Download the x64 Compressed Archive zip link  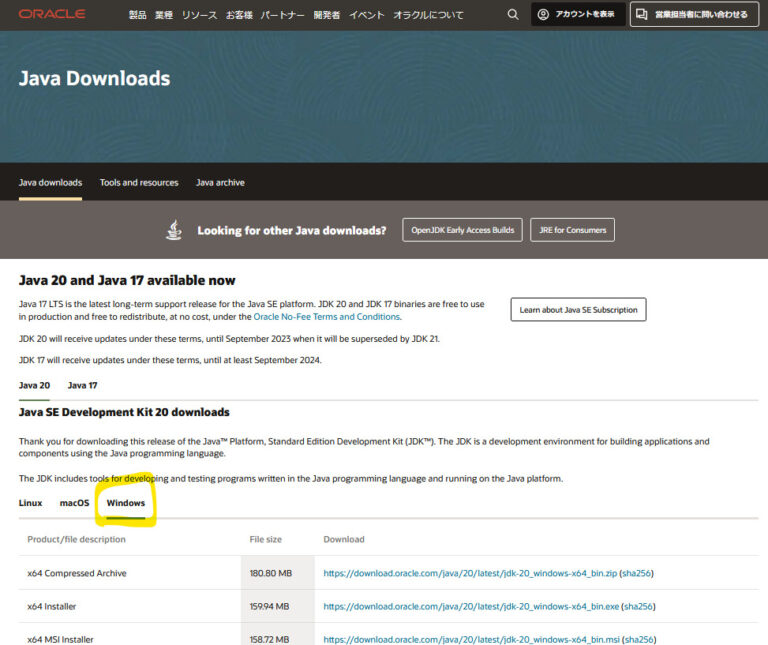point(469,574)
